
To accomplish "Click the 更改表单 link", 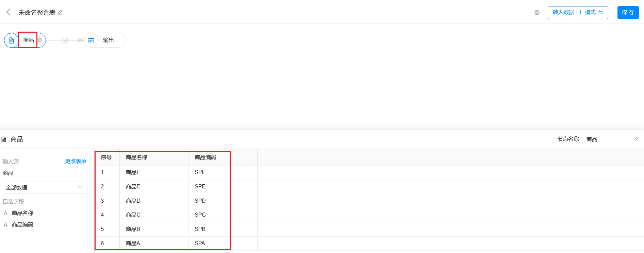I will 76,161.
